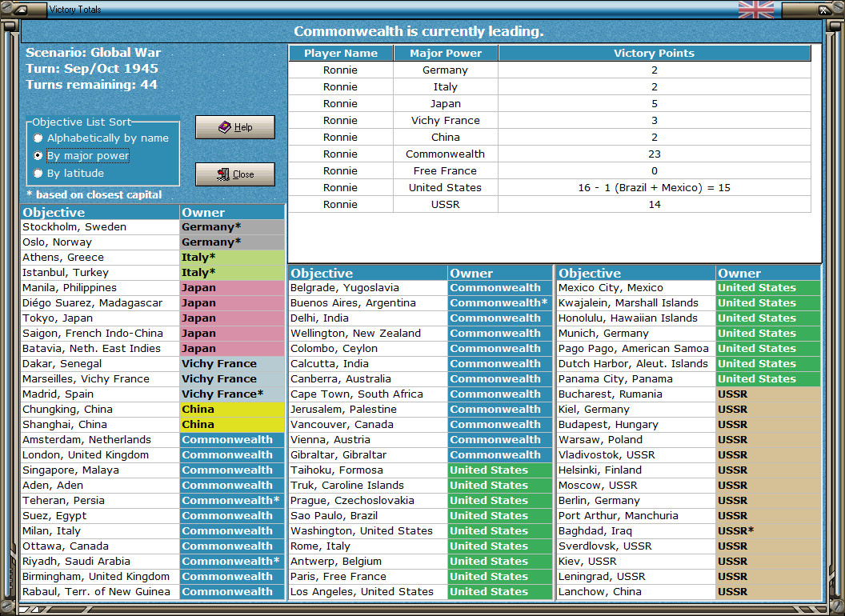
Task: Click Wellington, New Zealand objective
Action: (x=368, y=333)
